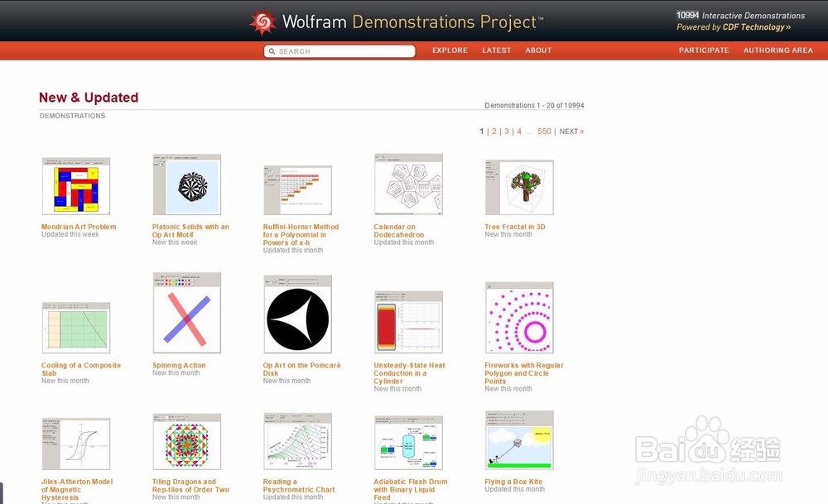Open the Cooling of a Composite Slab thumbnail
The image size is (828, 504).
pos(76,328)
